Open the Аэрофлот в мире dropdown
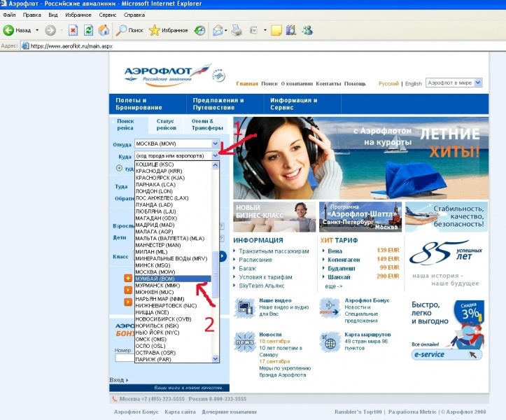The image size is (506, 420). point(478,83)
